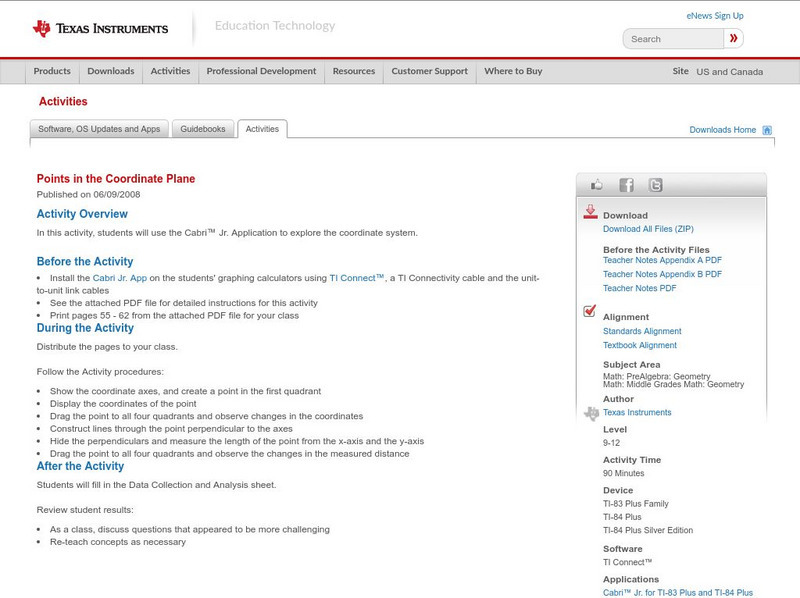Click Download All Files (ZIP)

[648, 229]
